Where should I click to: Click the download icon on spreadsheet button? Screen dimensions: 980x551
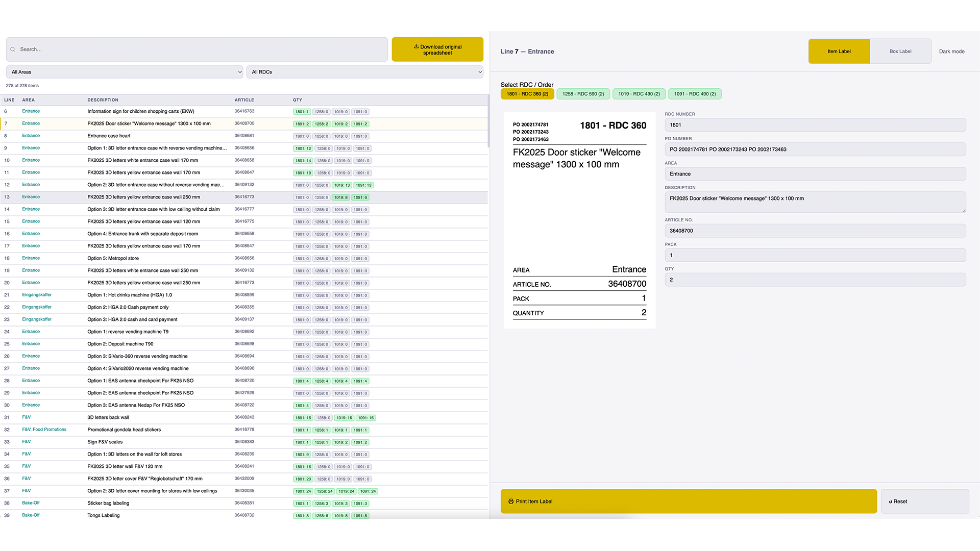[x=416, y=46]
